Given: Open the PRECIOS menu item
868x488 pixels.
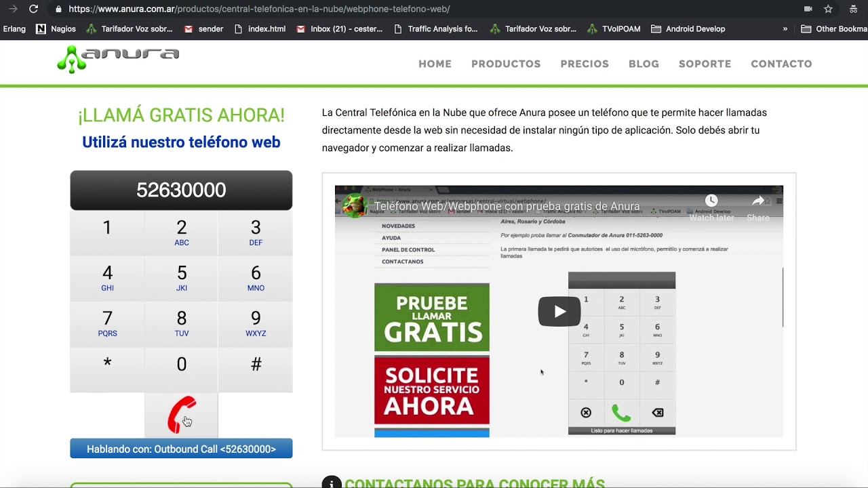Looking at the screenshot, I should (x=585, y=64).
